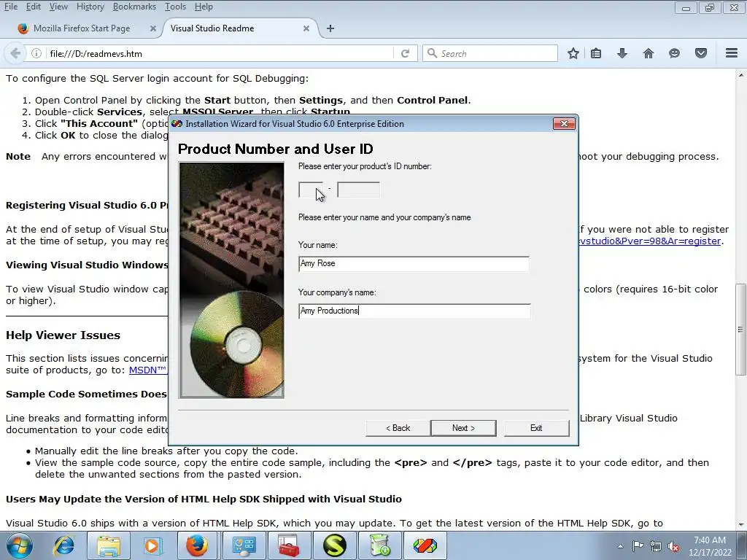This screenshot has height=560, width=747.
Task: Click Next in the installation wizard
Action: coord(463,427)
